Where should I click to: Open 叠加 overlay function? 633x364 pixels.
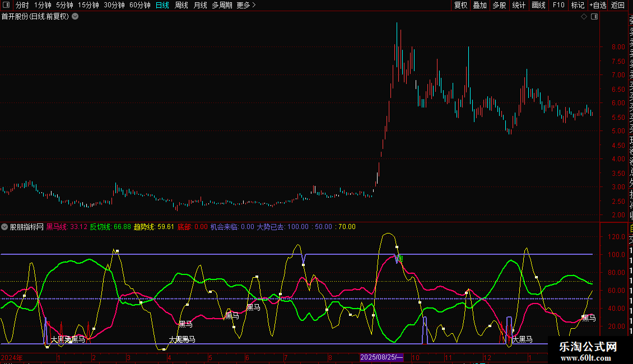pyautogui.click(x=480, y=6)
